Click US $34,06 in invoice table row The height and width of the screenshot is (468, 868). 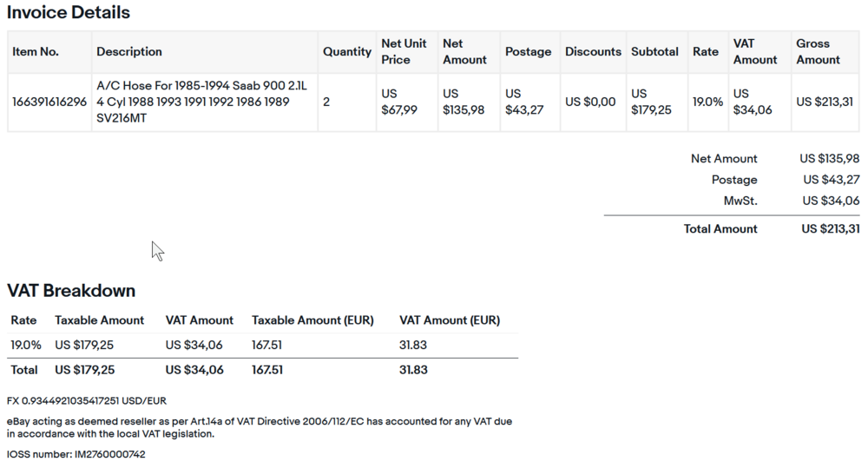tap(753, 102)
